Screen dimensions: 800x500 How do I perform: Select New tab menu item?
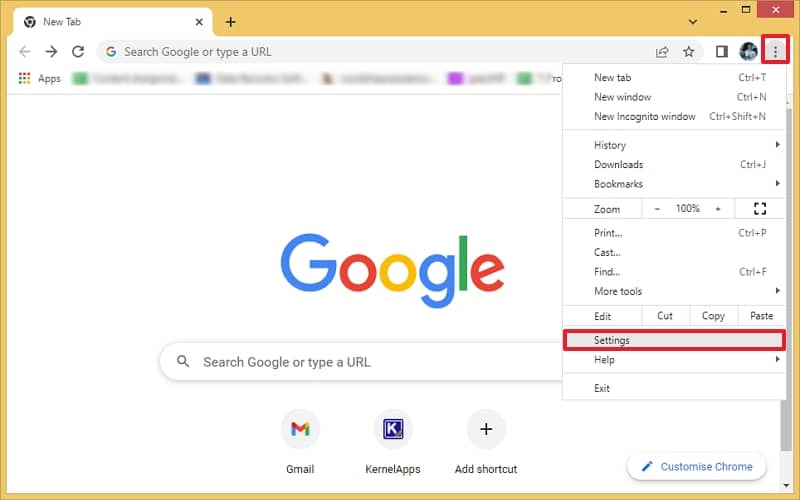[673, 78]
